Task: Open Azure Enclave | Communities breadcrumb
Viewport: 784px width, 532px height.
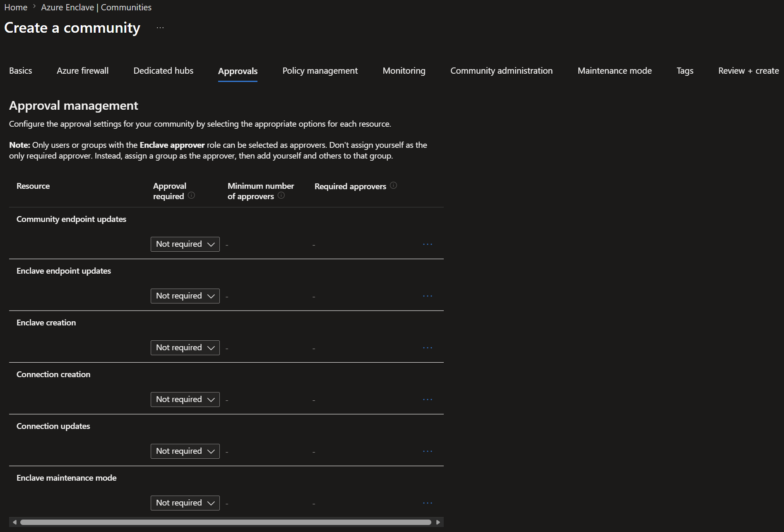Action: click(x=96, y=7)
